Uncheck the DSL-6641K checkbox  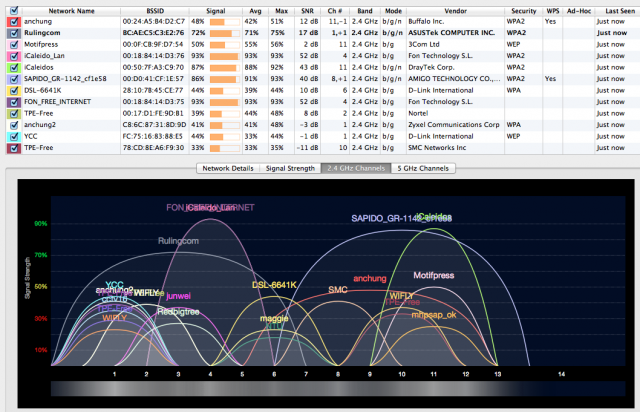click(x=14, y=90)
